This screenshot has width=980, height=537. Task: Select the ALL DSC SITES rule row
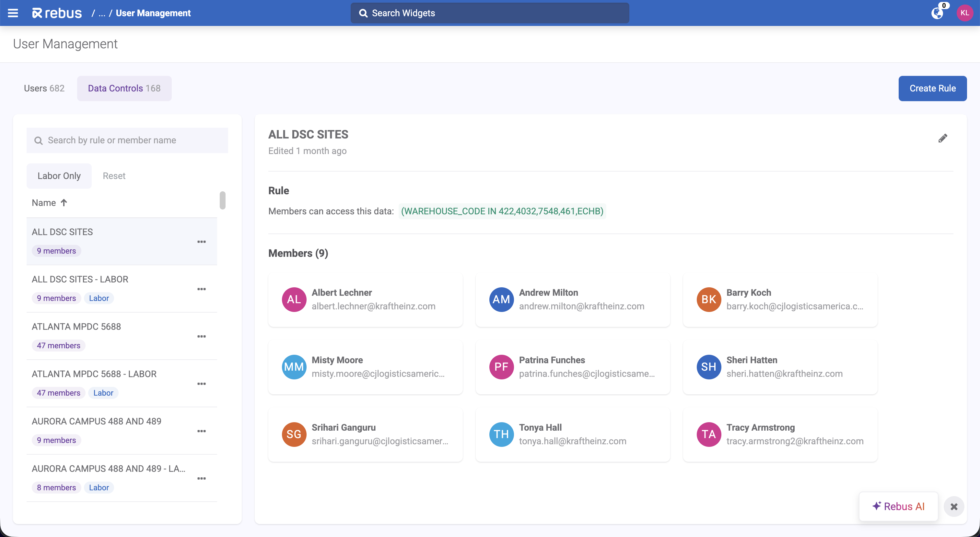tap(122, 241)
